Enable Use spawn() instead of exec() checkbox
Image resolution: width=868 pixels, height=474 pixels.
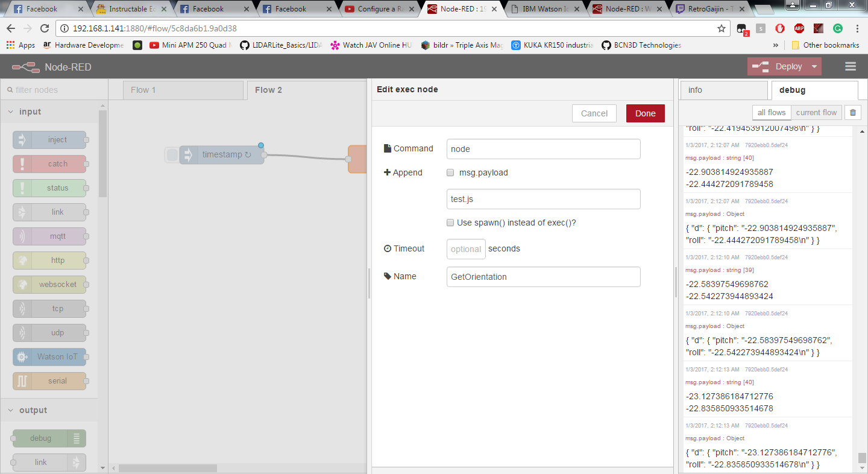pyautogui.click(x=450, y=223)
